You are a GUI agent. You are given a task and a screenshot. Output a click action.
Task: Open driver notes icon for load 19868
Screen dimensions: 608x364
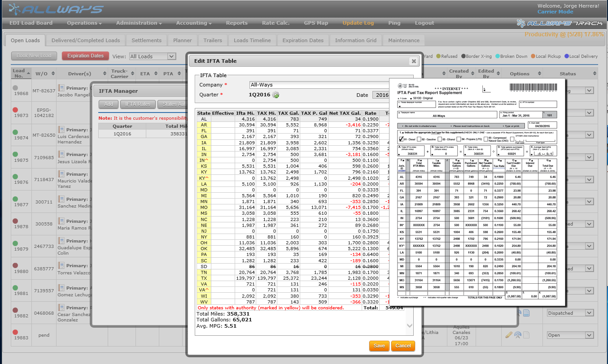coord(61,87)
